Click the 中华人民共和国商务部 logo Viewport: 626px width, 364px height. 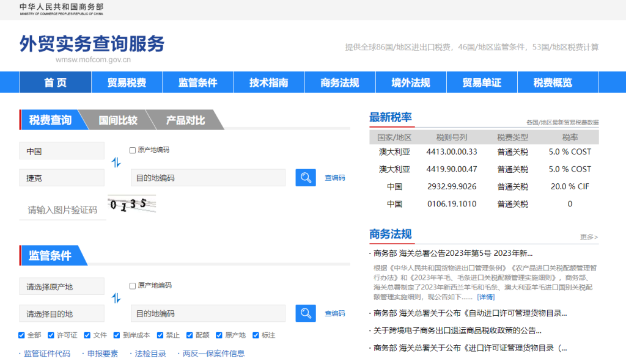(62, 9)
